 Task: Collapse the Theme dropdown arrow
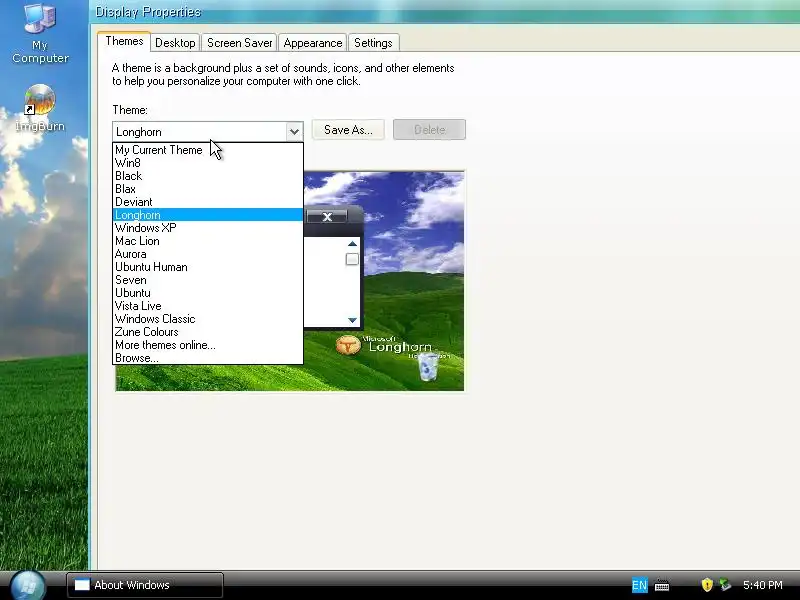294,132
